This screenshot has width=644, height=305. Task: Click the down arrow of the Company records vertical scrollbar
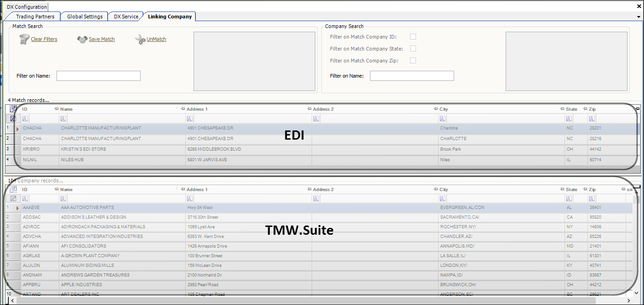coord(636,293)
